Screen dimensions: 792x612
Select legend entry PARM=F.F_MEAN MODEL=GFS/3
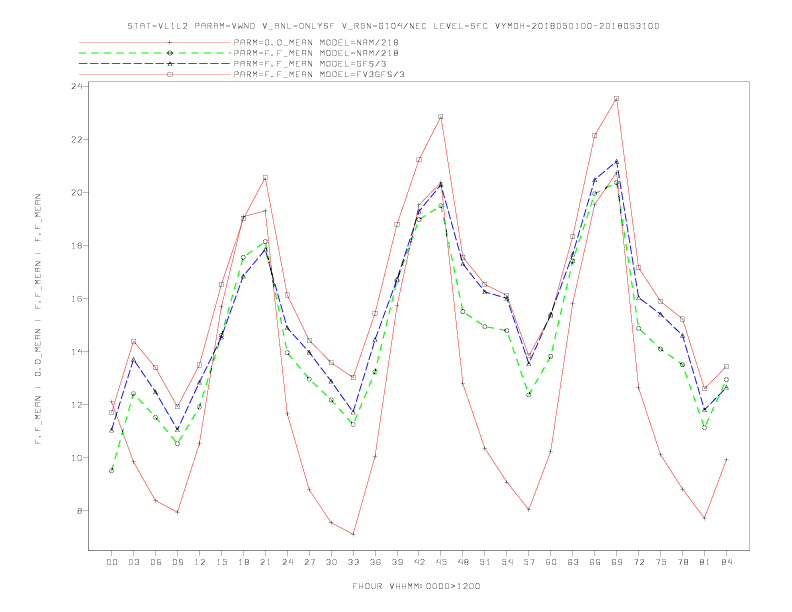[x=310, y=64]
